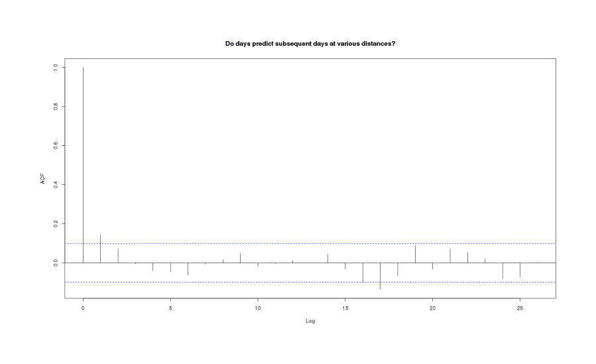Click the lag 1 autocorrelation bar
The height and width of the screenshot is (364, 596).
tap(100, 249)
